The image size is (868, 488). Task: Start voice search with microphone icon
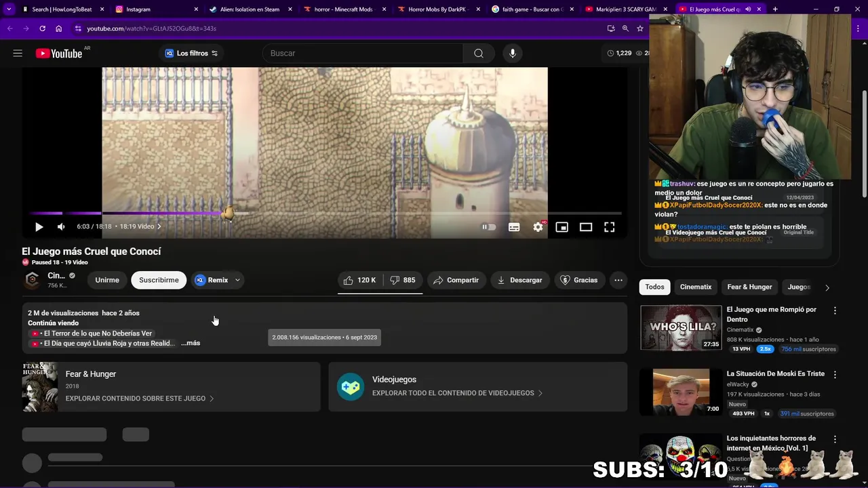pyautogui.click(x=513, y=53)
